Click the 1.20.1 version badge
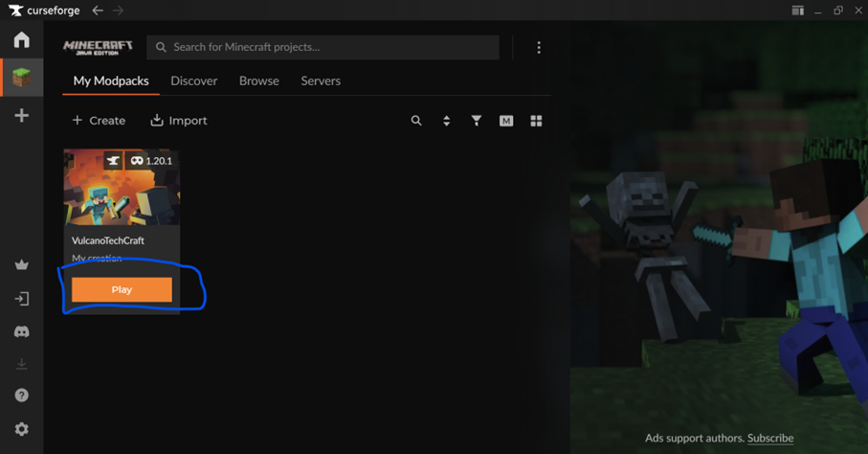The height and width of the screenshot is (454, 868). 151,161
